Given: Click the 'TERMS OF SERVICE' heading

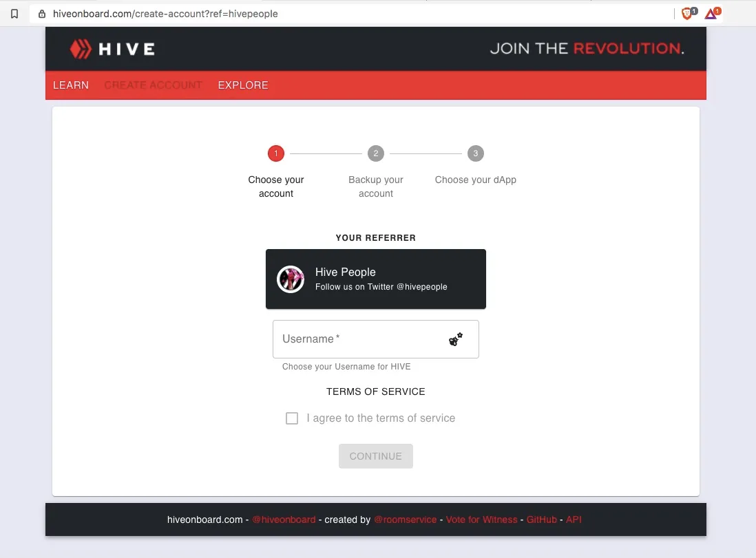Looking at the screenshot, I should tap(375, 391).
